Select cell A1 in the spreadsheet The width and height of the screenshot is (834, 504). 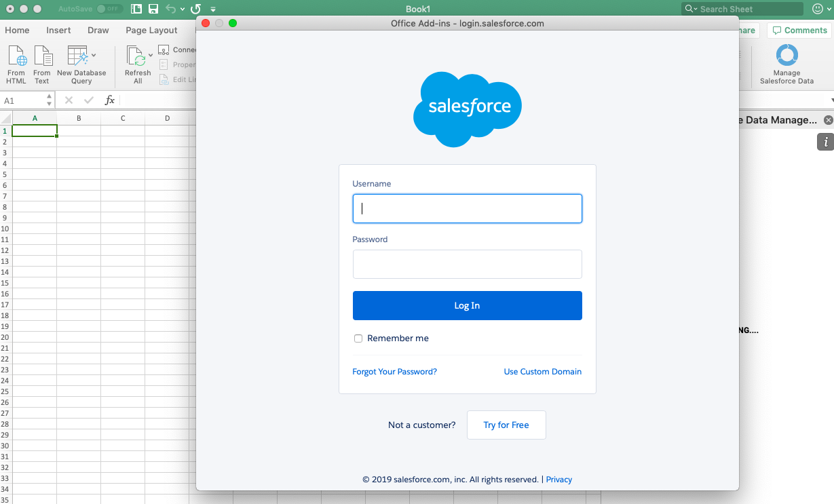[x=35, y=131]
